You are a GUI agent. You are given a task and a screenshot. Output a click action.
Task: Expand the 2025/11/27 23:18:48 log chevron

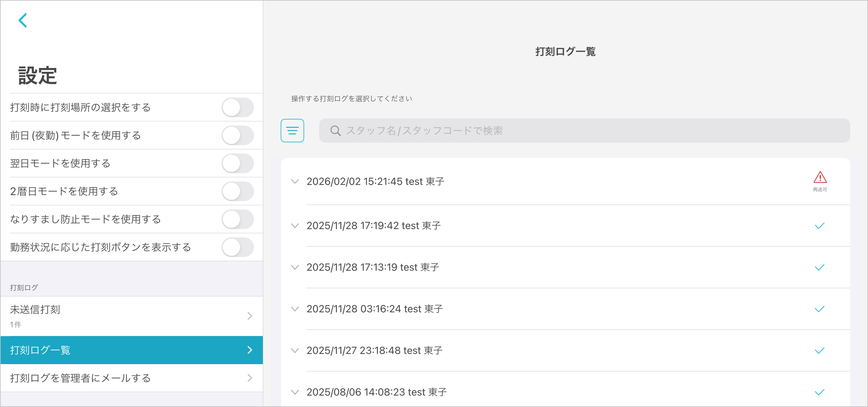click(295, 351)
